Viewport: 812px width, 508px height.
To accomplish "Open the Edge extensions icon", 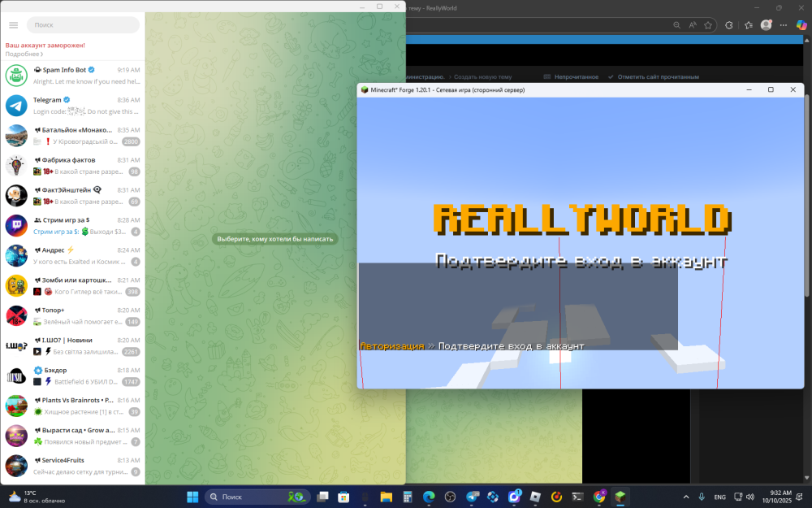I will click(728, 25).
